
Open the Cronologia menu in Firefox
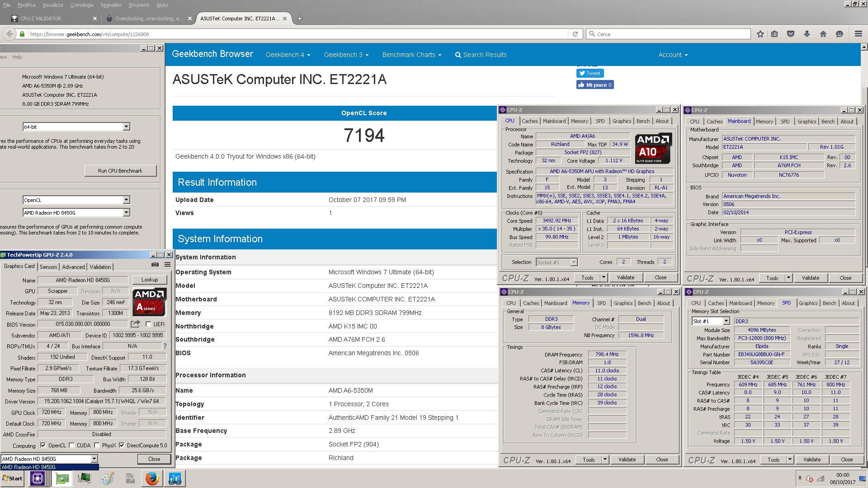pyautogui.click(x=82, y=5)
